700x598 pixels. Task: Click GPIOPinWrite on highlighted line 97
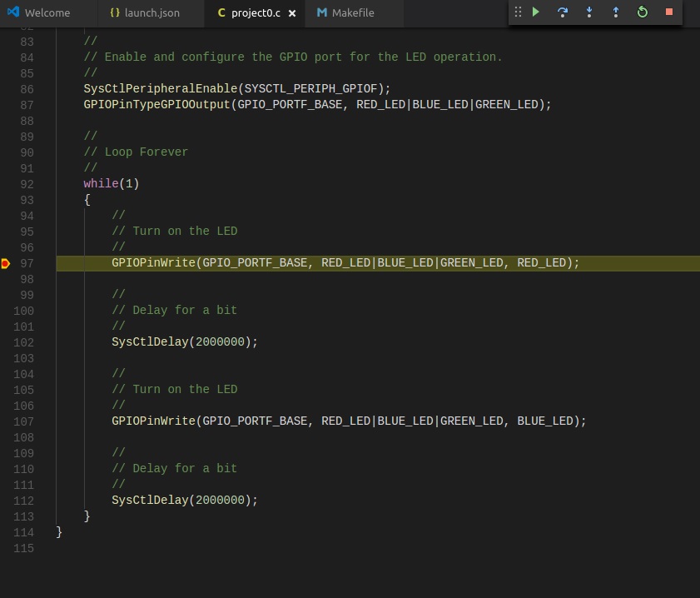click(x=154, y=262)
